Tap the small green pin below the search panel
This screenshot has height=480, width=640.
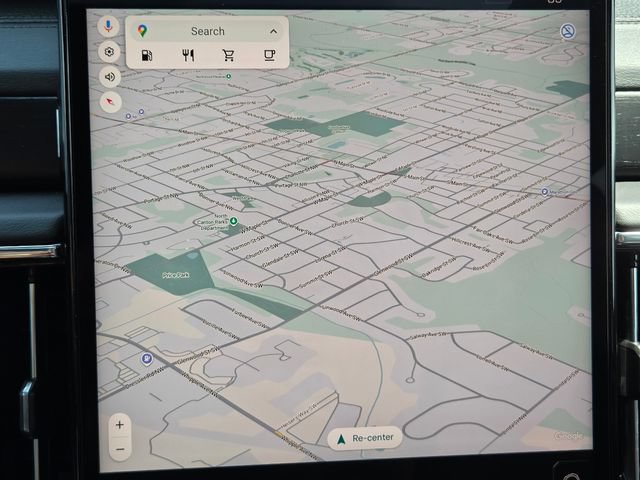229,76
